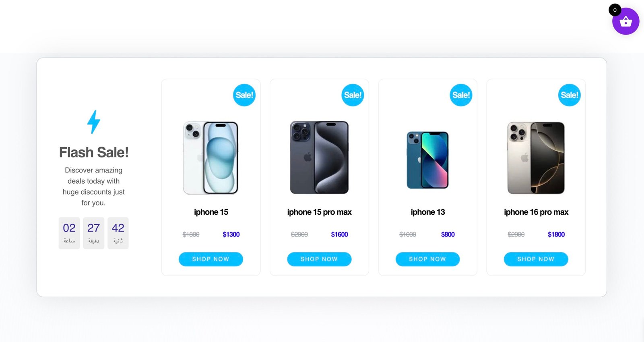Screen dimensions: 644x342
Task: Click the cart item count badge
Action: tap(615, 10)
